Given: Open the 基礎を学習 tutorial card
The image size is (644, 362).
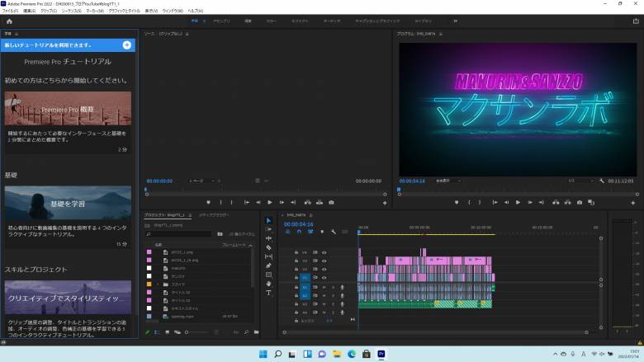Looking at the screenshot, I should (68, 203).
